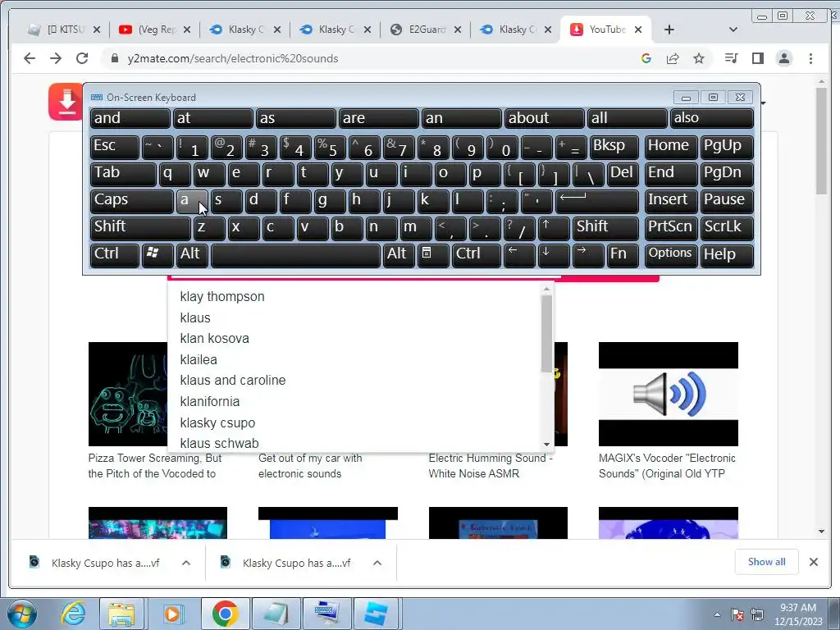The height and width of the screenshot is (630, 840).
Task: Open MAGIX's Vocoder Electronic Sounds thumbnail
Action: pos(668,394)
